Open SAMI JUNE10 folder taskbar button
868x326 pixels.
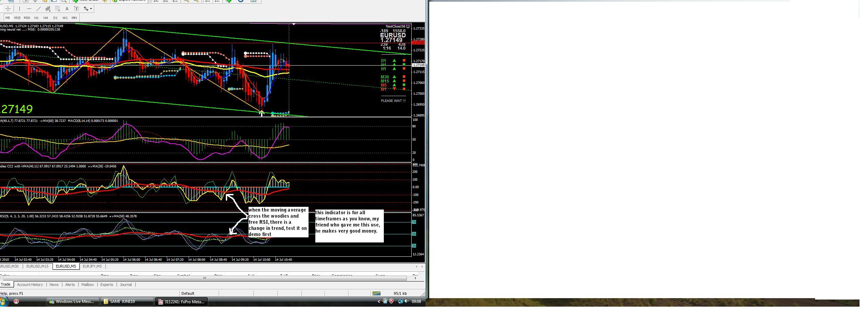click(x=126, y=302)
